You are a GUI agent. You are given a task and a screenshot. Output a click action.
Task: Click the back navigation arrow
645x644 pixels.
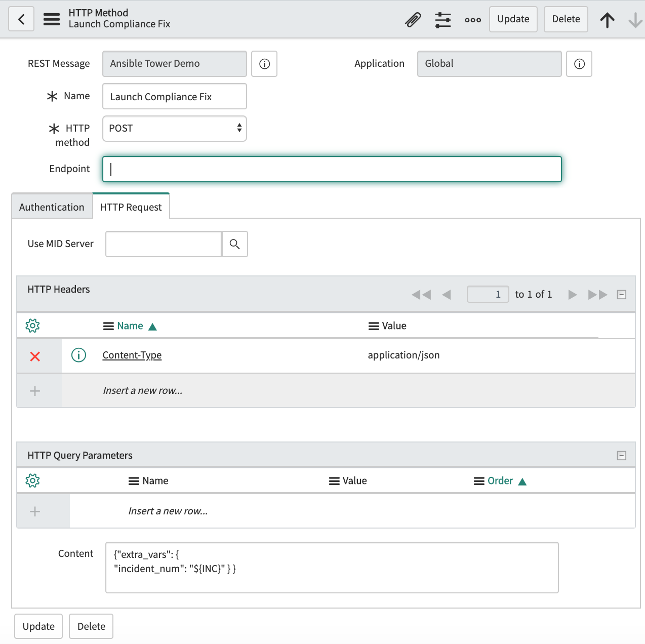pyautogui.click(x=21, y=19)
